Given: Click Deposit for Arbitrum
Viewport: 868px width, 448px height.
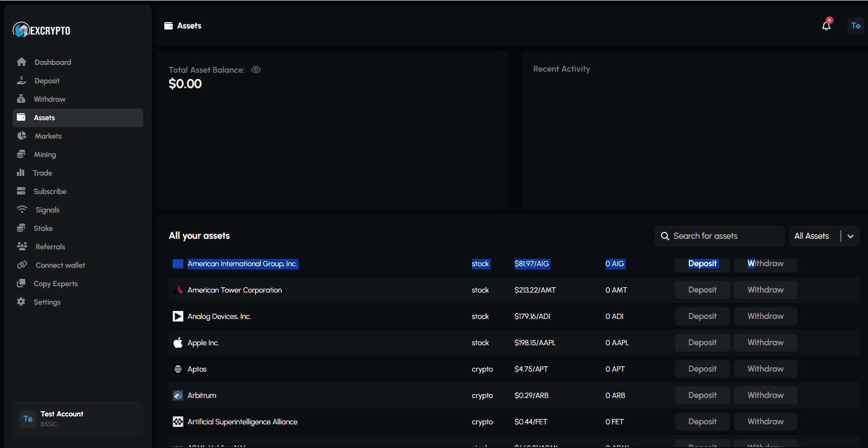Looking at the screenshot, I should click(x=703, y=395).
